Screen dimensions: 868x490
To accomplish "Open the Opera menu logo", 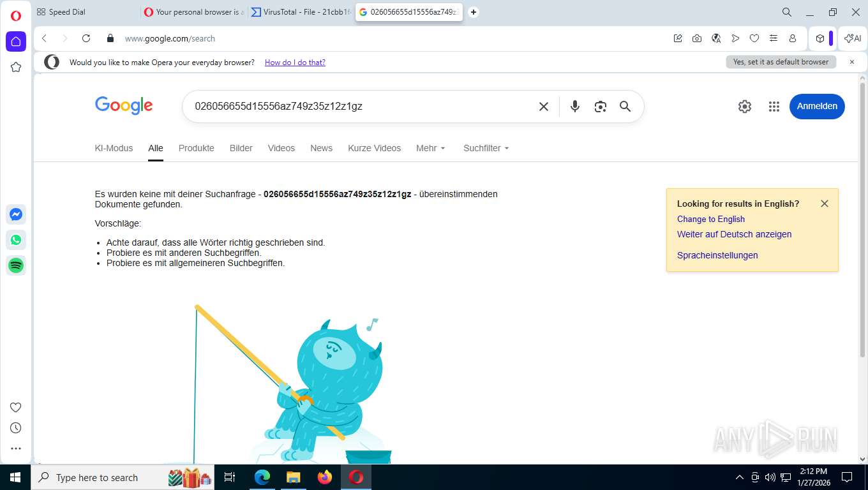I will [16, 16].
